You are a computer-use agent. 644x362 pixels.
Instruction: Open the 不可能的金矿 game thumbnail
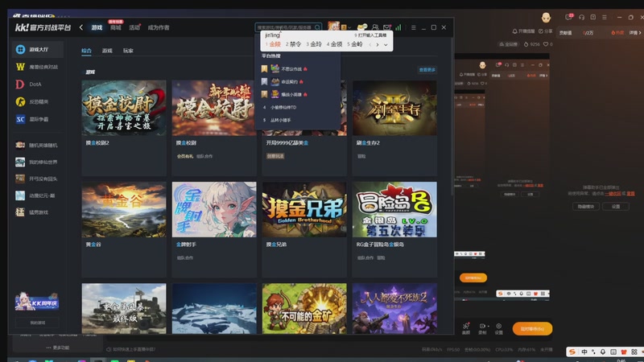pos(304,308)
